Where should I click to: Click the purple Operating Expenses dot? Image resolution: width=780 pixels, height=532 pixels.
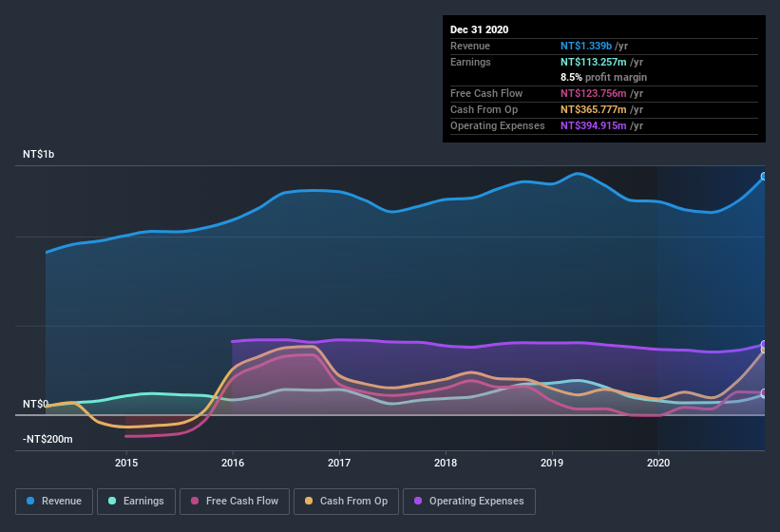419,501
